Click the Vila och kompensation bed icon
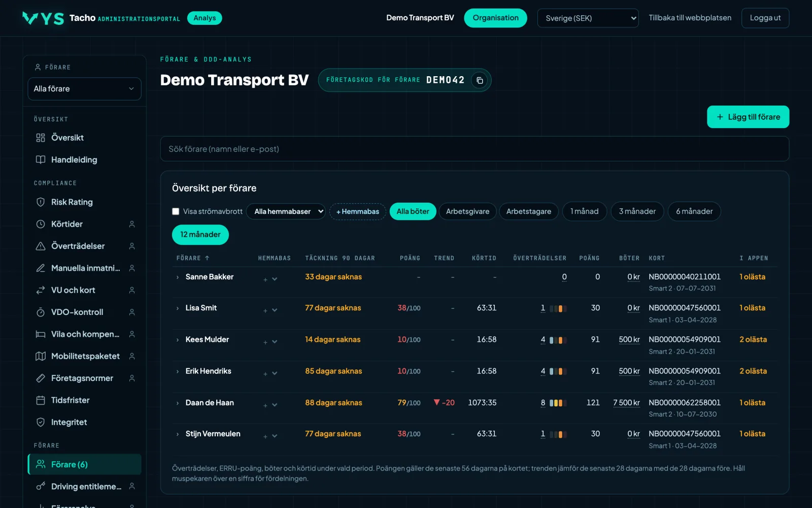The width and height of the screenshot is (812, 508). [41, 334]
